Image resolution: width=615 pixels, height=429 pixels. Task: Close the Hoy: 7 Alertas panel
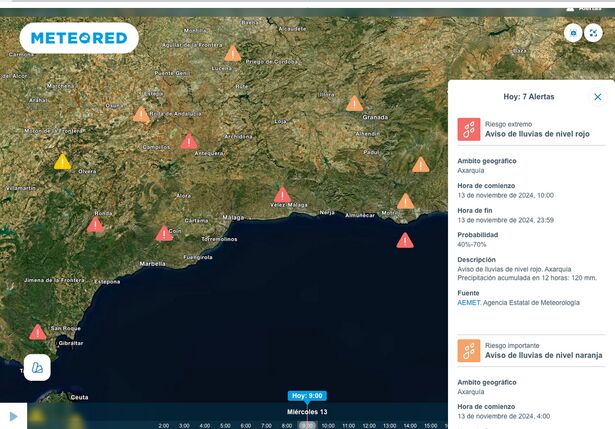point(598,97)
